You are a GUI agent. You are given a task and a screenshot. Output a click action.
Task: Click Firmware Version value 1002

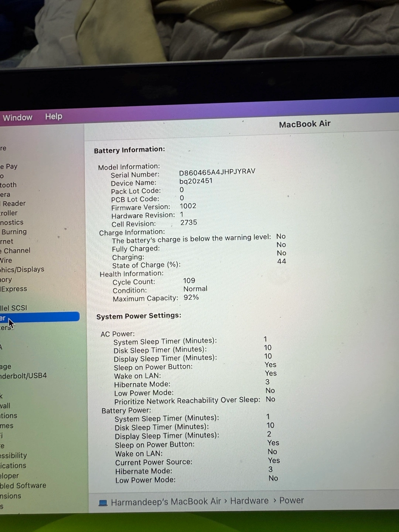188,206
